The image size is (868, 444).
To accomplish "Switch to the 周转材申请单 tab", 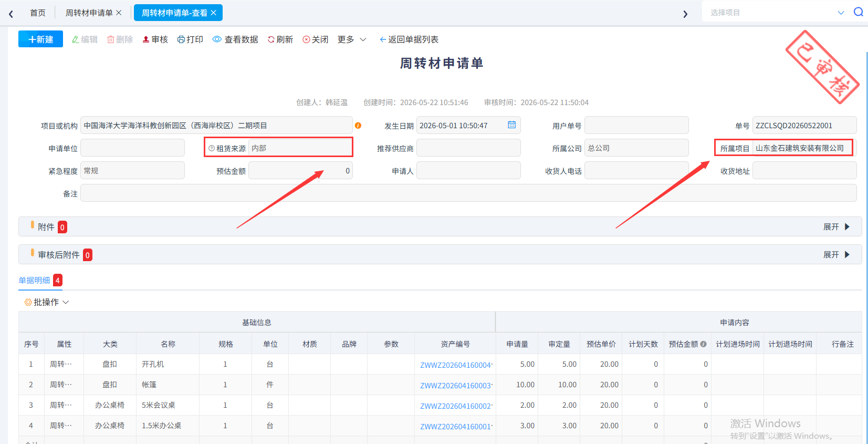I will point(89,13).
